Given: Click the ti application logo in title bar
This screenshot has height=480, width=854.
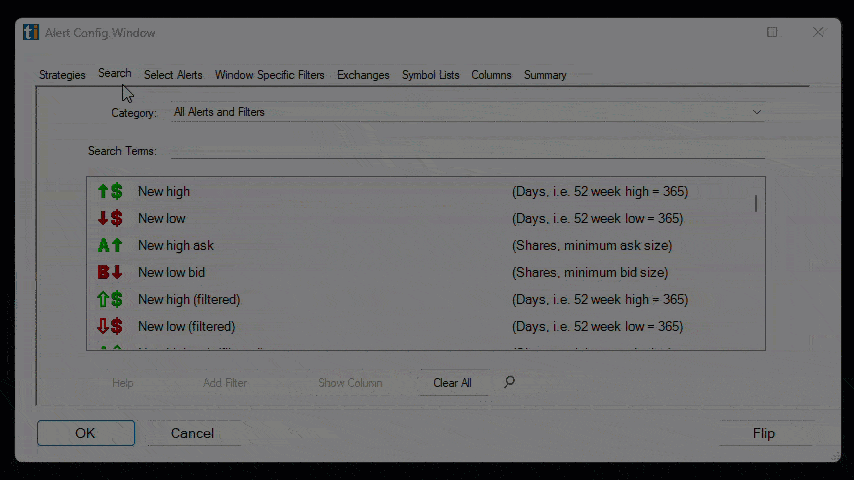Looking at the screenshot, I should 31,32.
